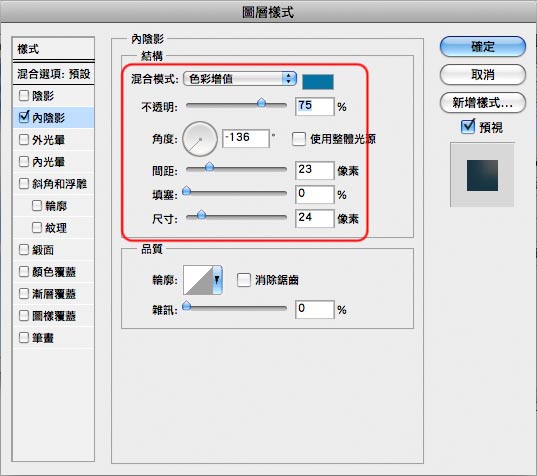Viewport: 537px width, 476px height.
Task: Open the 輪廓 contour picker arrow
Action: [217, 280]
